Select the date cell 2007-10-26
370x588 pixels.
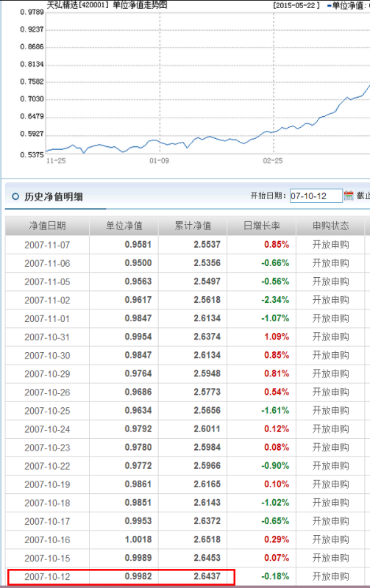(x=47, y=392)
